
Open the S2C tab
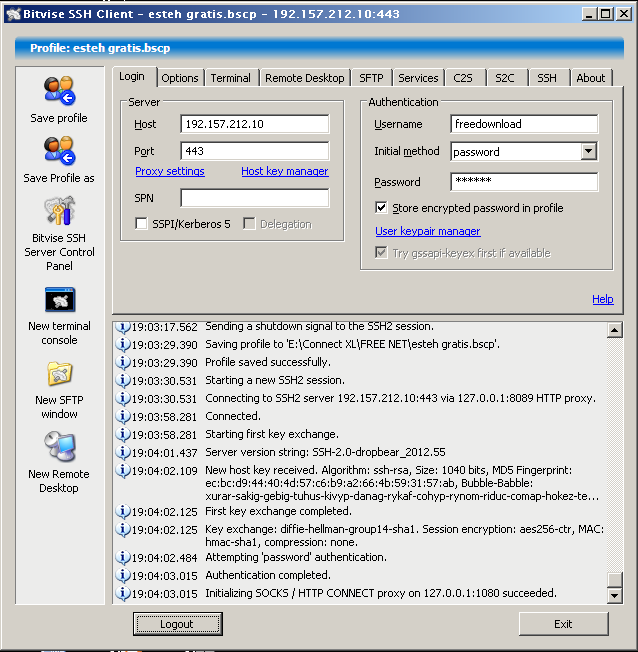(505, 78)
